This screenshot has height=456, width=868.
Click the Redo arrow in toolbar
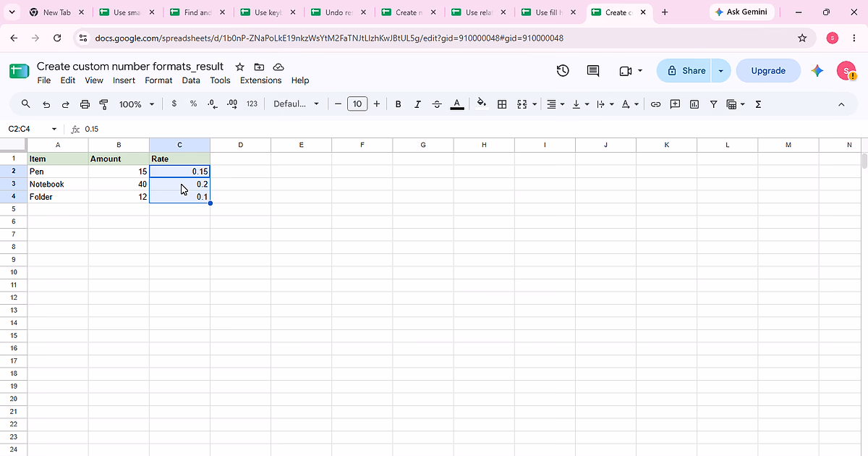click(x=65, y=104)
